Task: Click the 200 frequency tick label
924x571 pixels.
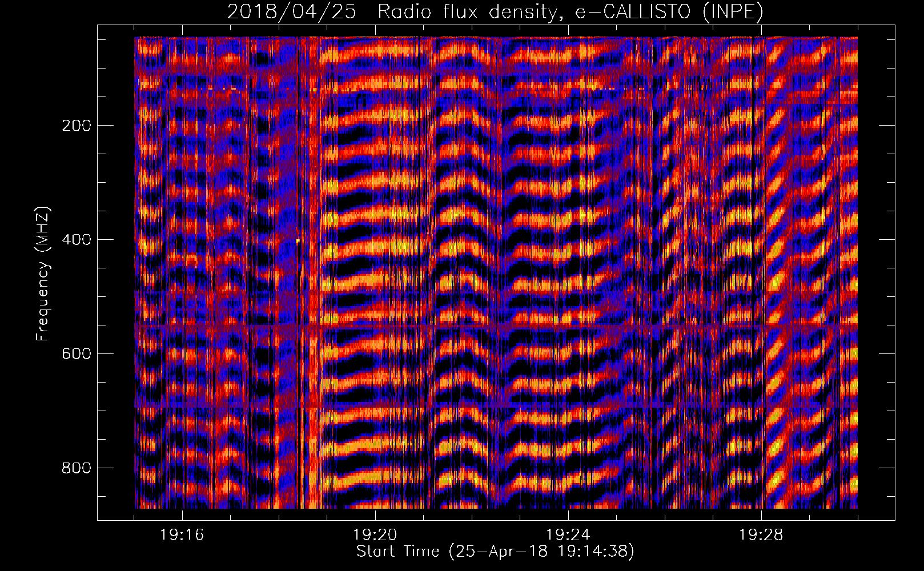Action: [77, 126]
